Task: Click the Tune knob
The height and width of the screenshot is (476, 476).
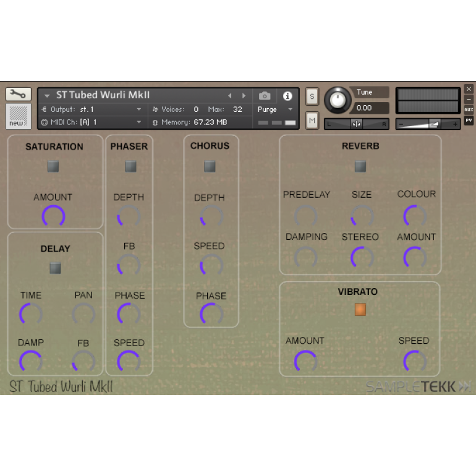Action: pyautogui.click(x=337, y=100)
